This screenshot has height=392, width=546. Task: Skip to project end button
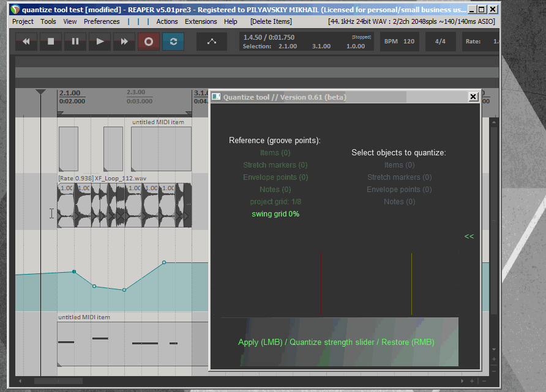click(124, 42)
